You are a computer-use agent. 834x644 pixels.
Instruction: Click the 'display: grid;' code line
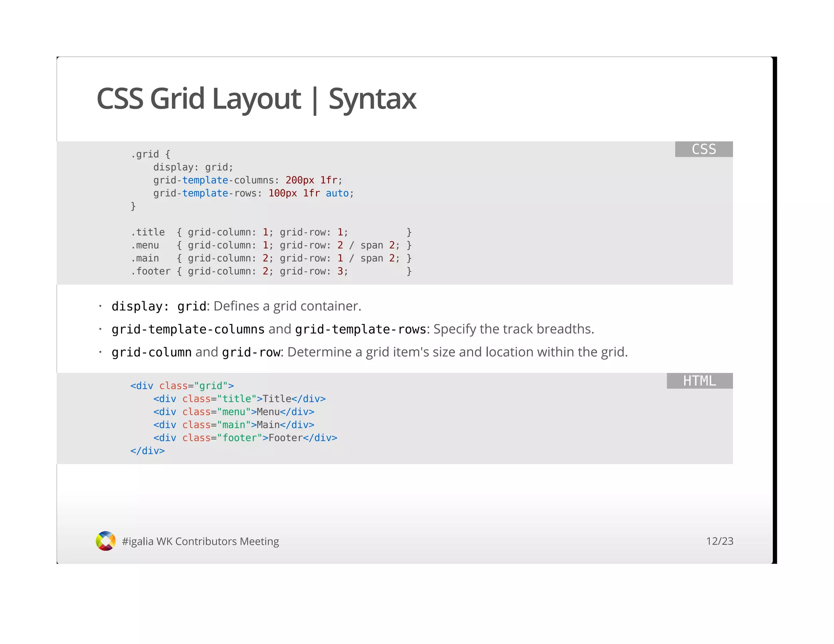pyautogui.click(x=193, y=167)
